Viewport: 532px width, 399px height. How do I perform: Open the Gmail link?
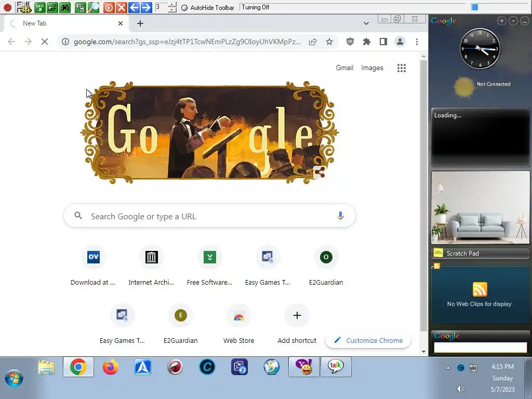click(x=344, y=68)
